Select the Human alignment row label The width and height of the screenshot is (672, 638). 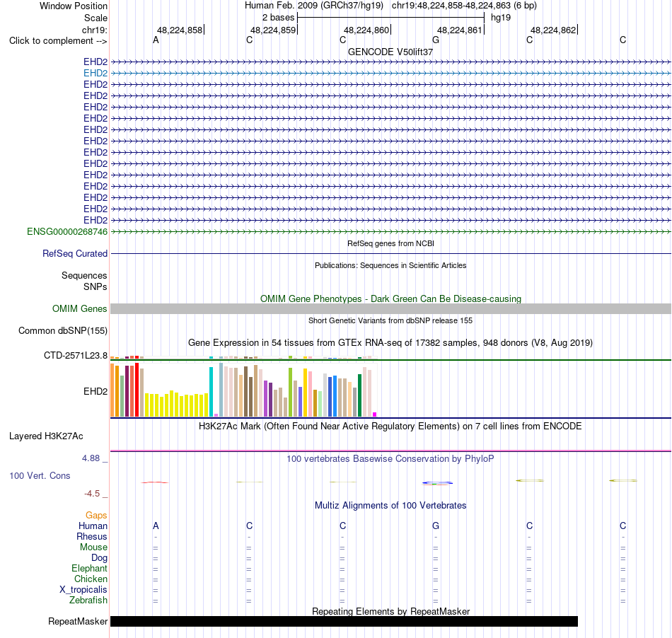coord(93,526)
